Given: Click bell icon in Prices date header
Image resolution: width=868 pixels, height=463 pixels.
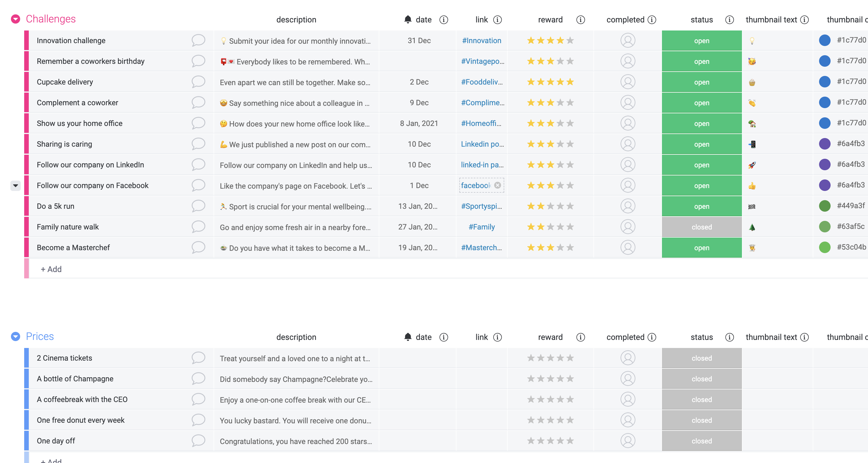Looking at the screenshot, I should [x=408, y=337].
